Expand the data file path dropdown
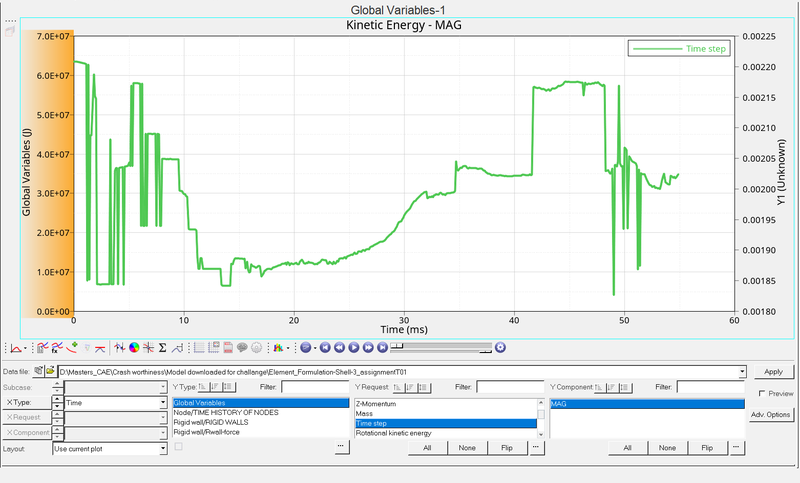 (x=742, y=371)
